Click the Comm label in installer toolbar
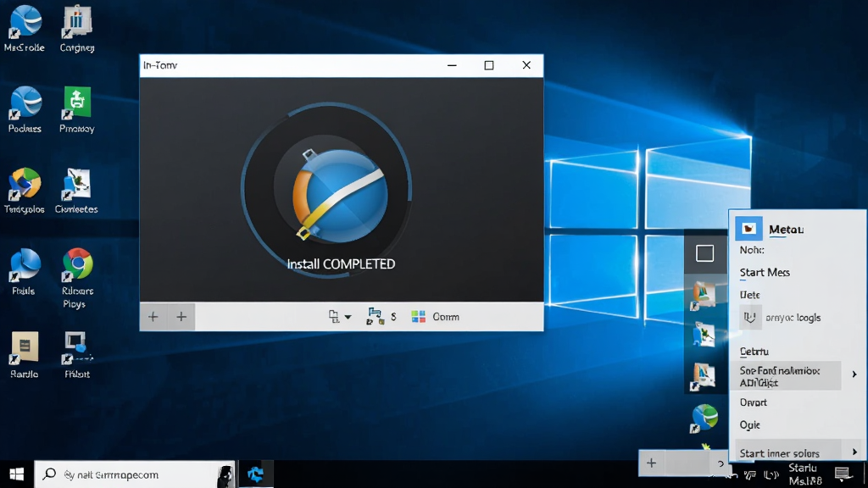 pyautogui.click(x=446, y=317)
